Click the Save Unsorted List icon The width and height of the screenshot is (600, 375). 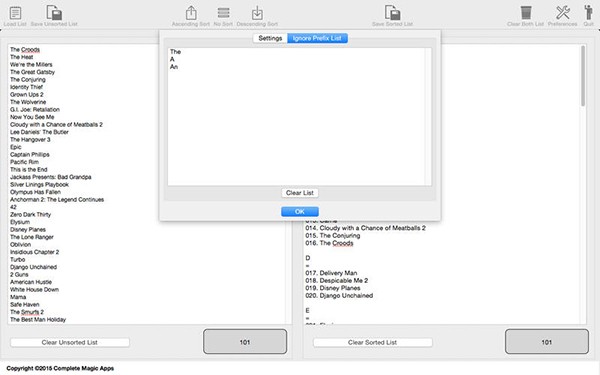click(x=54, y=13)
